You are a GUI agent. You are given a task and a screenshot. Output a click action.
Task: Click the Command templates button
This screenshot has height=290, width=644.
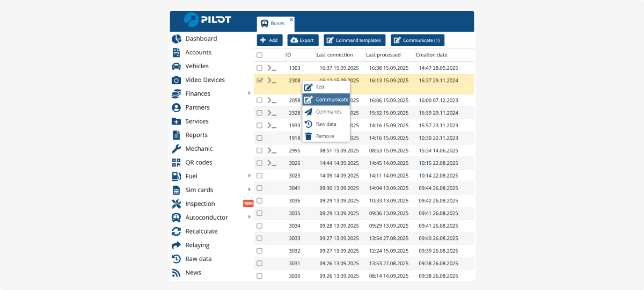click(354, 40)
